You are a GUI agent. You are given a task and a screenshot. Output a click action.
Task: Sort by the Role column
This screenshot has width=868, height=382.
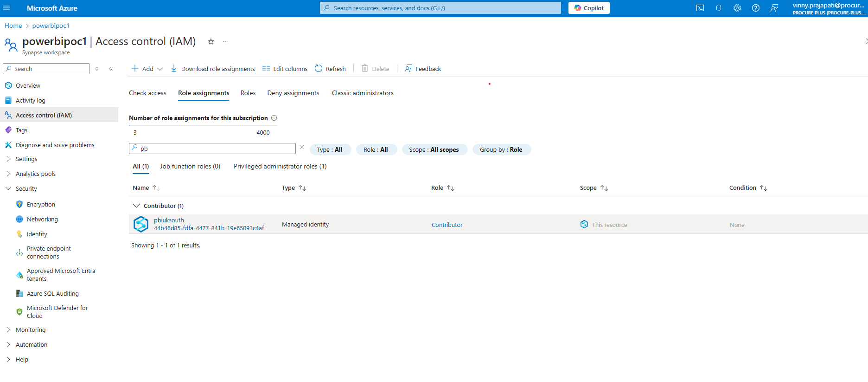tap(443, 188)
